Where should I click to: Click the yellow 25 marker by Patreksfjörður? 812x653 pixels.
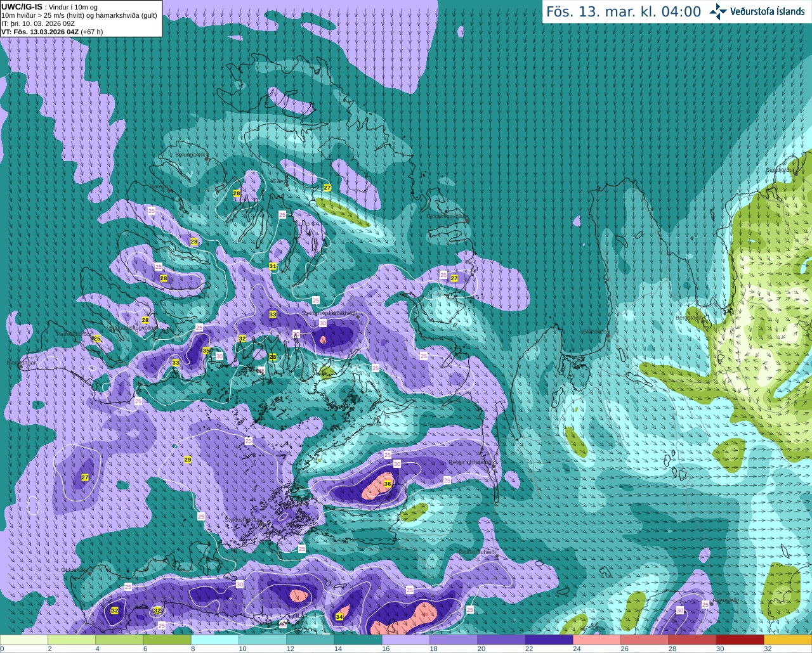[x=97, y=339]
